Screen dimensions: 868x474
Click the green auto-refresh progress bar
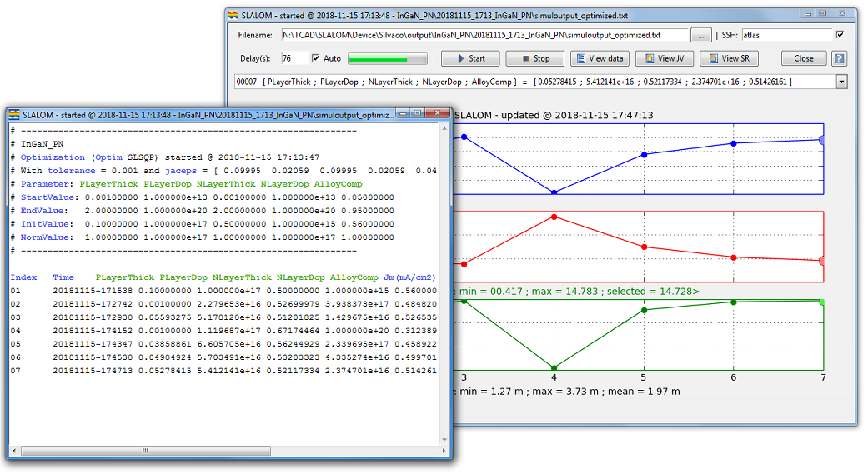point(388,59)
